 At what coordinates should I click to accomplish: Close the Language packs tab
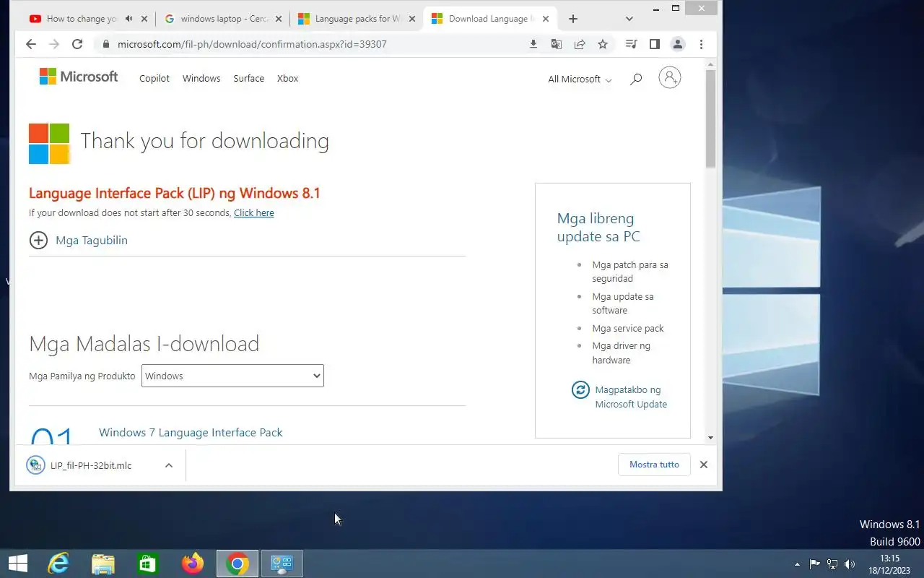click(413, 19)
